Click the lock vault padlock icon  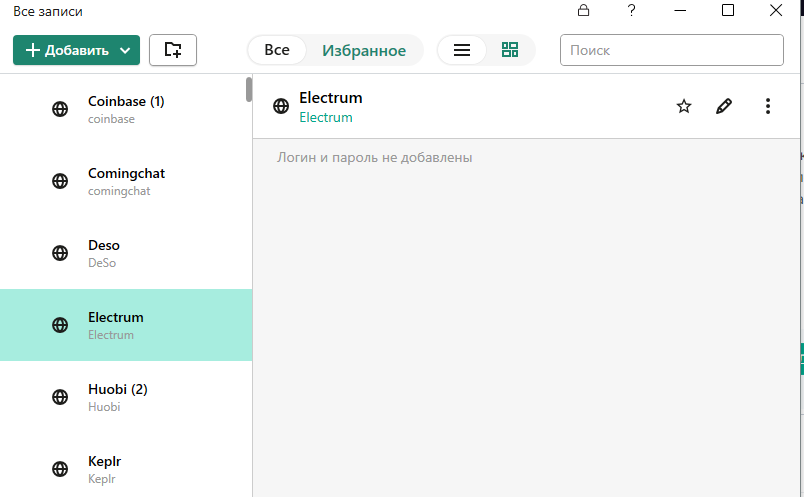pos(583,10)
